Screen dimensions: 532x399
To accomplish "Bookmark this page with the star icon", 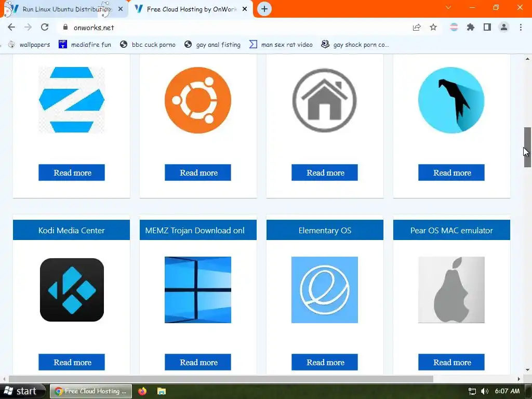I will (433, 28).
